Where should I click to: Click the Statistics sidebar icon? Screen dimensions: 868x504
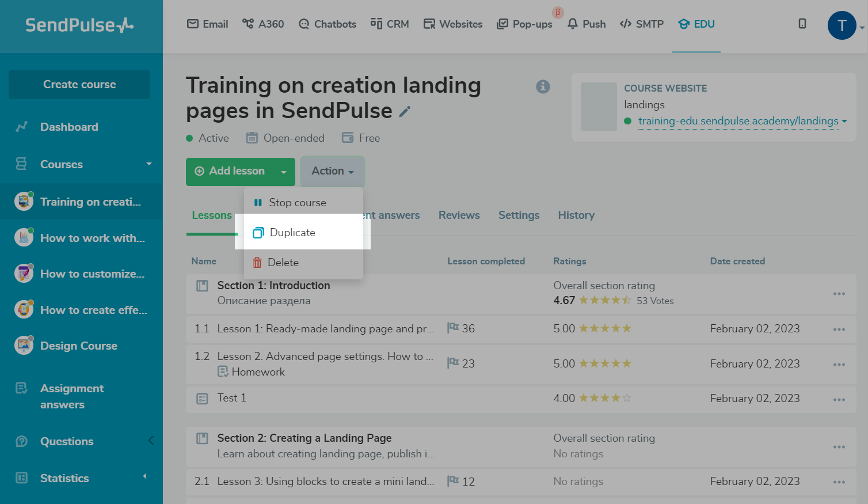[x=22, y=478]
